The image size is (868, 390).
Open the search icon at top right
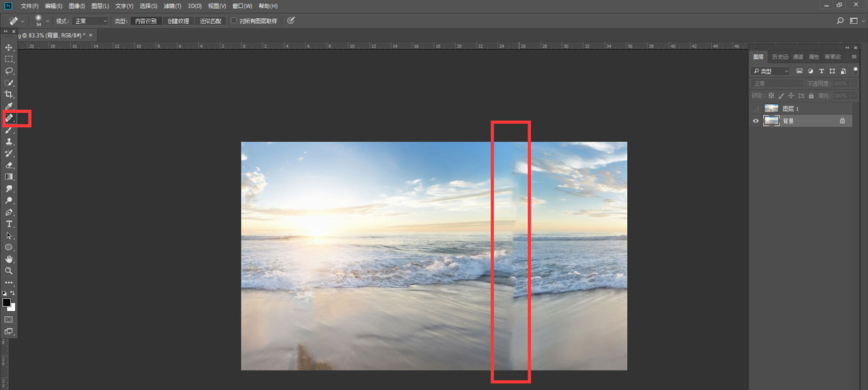(841, 21)
